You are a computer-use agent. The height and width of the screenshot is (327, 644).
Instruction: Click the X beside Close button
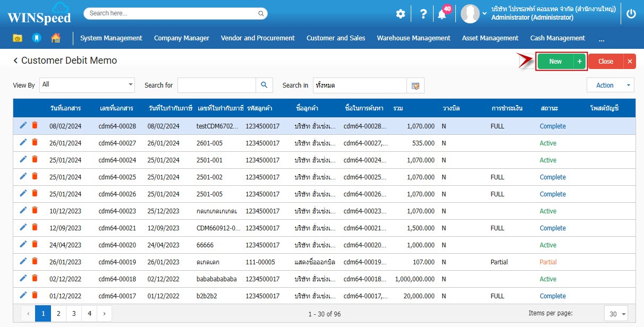[630, 62]
